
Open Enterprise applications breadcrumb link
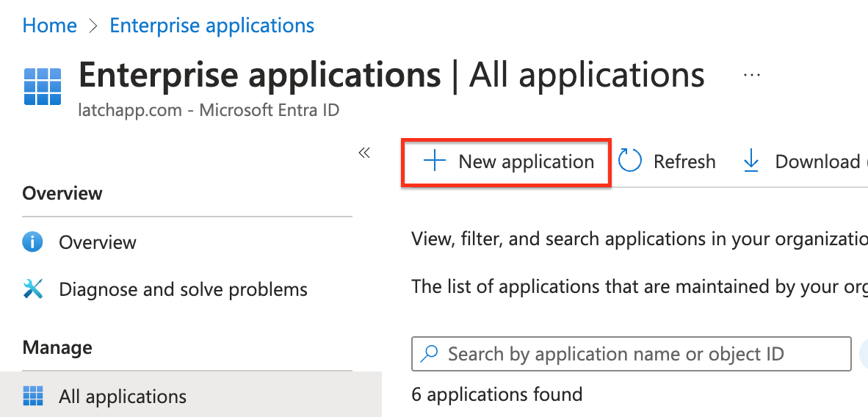[x=211, y=26]
